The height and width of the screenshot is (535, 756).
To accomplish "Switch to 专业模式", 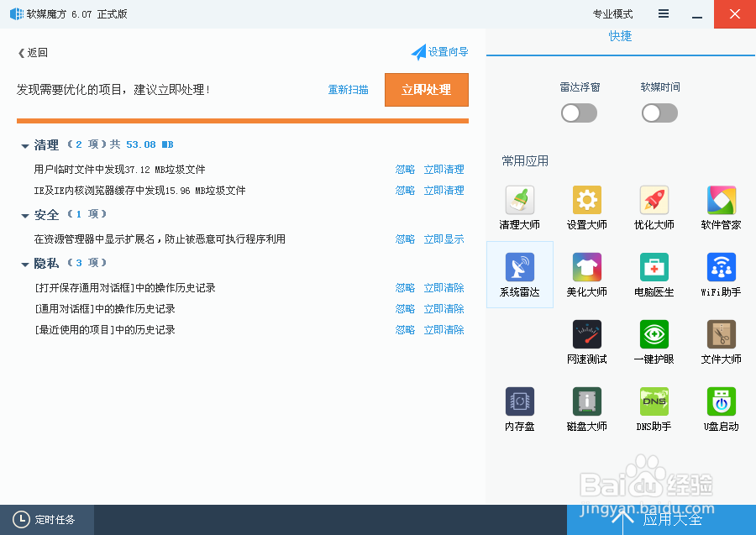I will tap(612, 14).
